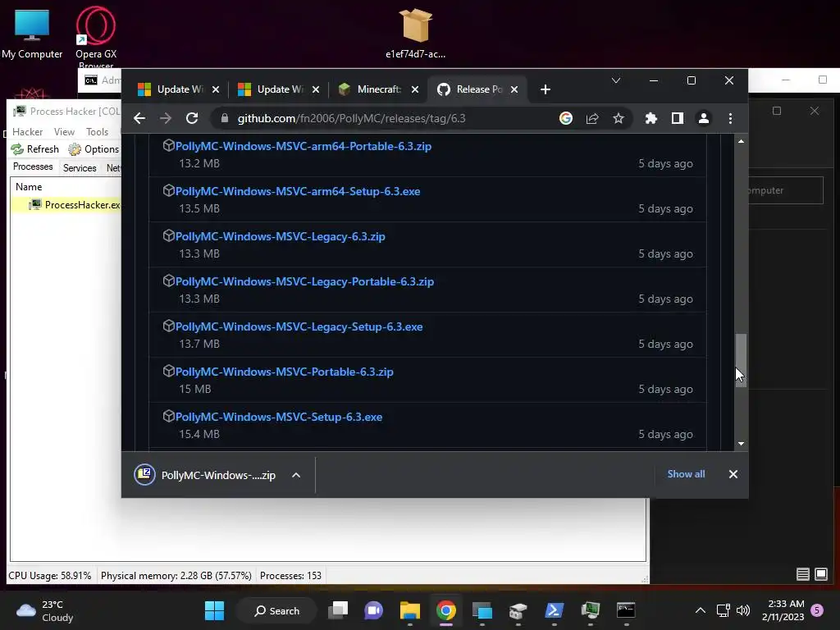Click Refresh in Process Hacker toolbar
Image resolution: width=840 pixels, height=630 pixels.
coord(34,149)
